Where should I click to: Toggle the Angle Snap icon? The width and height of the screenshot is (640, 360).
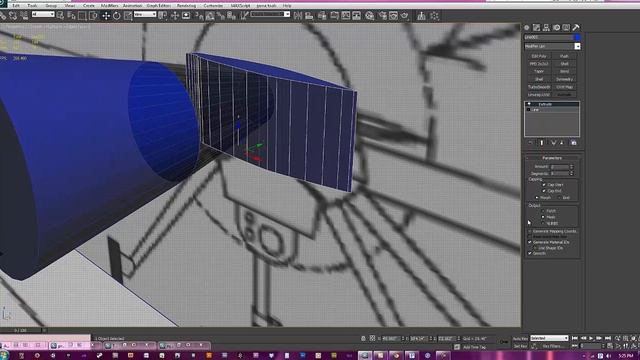coord(210,16)
